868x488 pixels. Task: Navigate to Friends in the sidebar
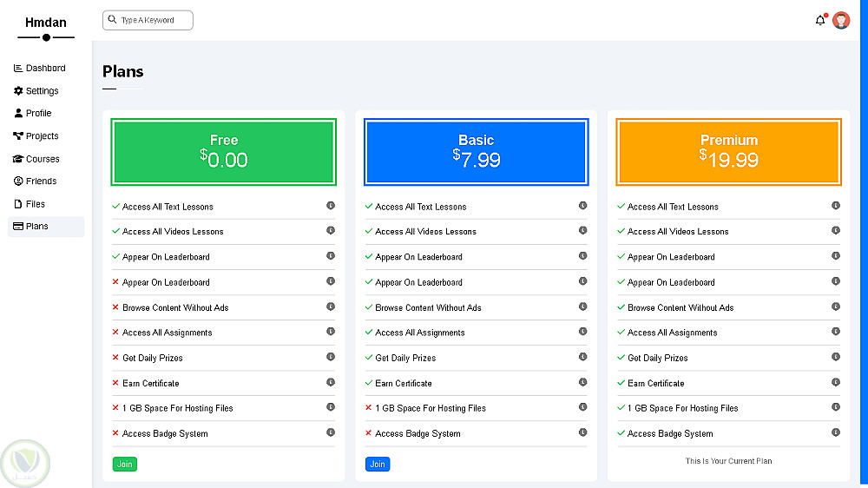point(41,181)
